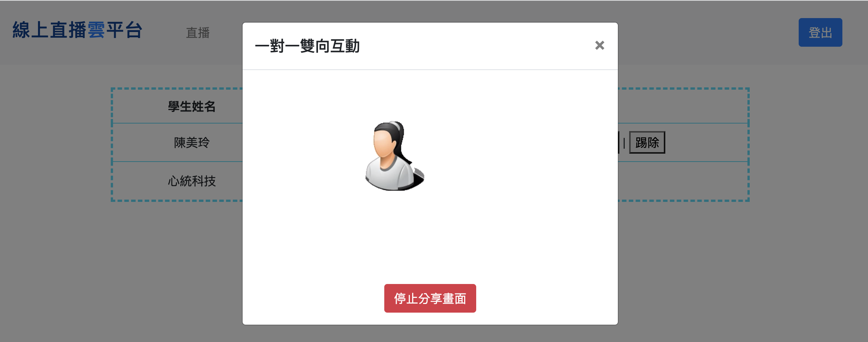Open the 直播 navigation item

(x=198, y=33)
